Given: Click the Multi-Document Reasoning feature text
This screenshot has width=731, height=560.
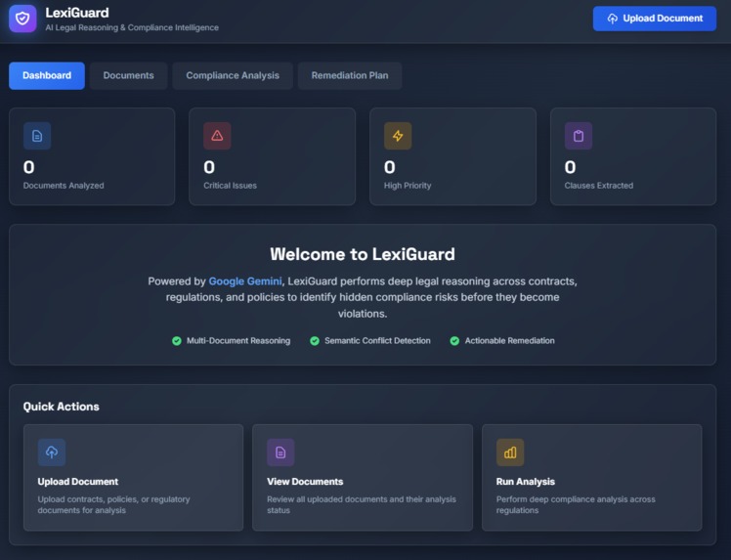Looking at the screenshot, I should (238, 341).
